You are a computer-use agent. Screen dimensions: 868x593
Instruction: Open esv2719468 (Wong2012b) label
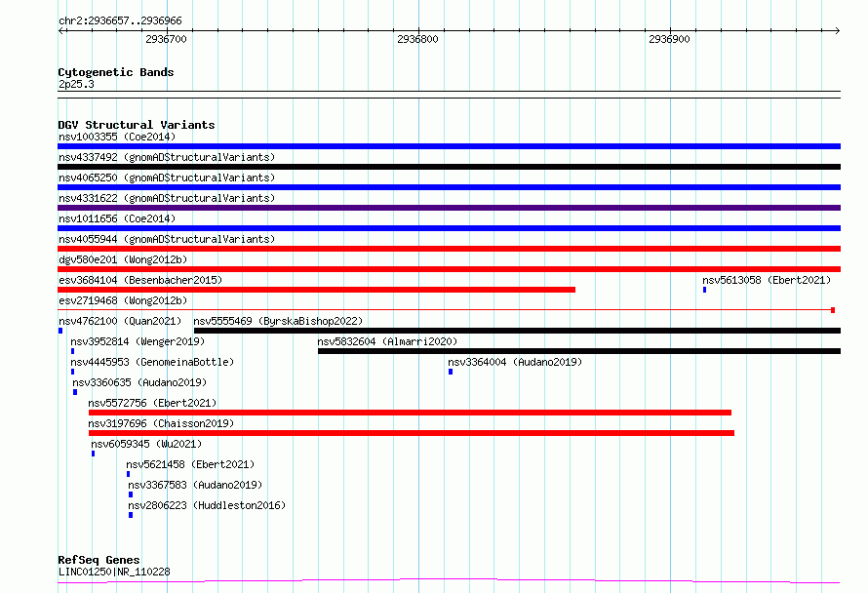(123, 300)
